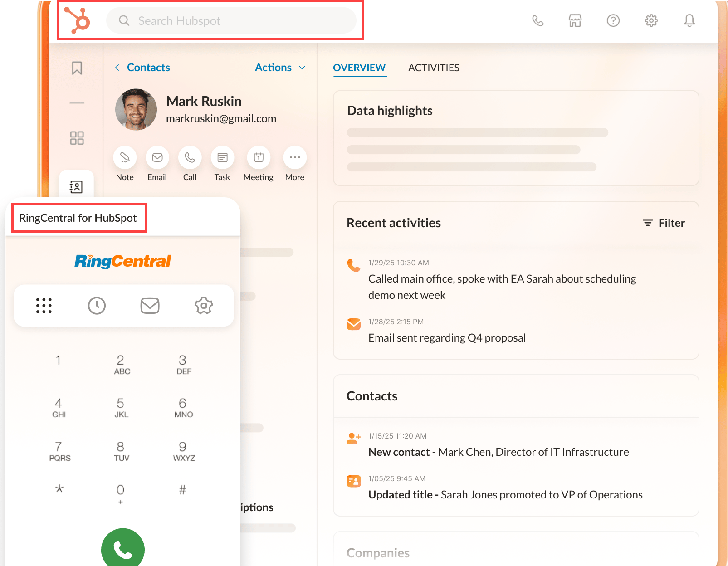Screen dimensions: 728x566
Task: Filter the Recent activities
Action: pyautogui.click(x=664, y=223)
